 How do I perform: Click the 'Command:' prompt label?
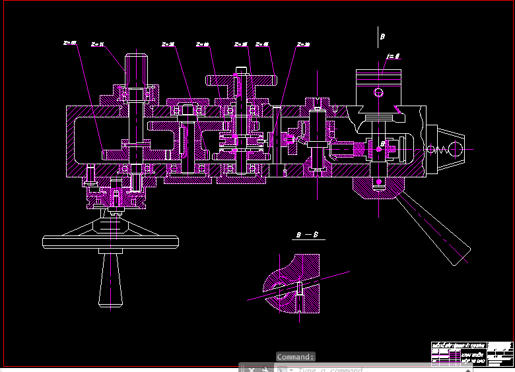(x=295, y=357)
